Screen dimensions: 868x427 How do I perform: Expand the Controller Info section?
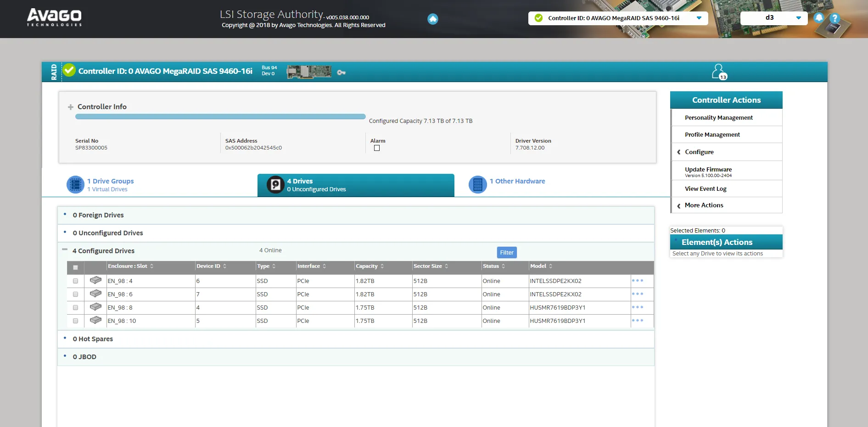(x=71, y=107)
